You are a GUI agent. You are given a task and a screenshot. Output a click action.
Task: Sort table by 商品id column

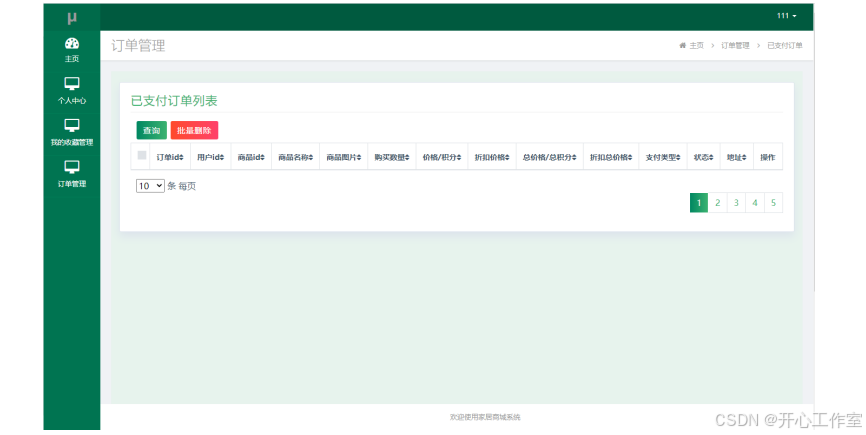click(251, 157)
